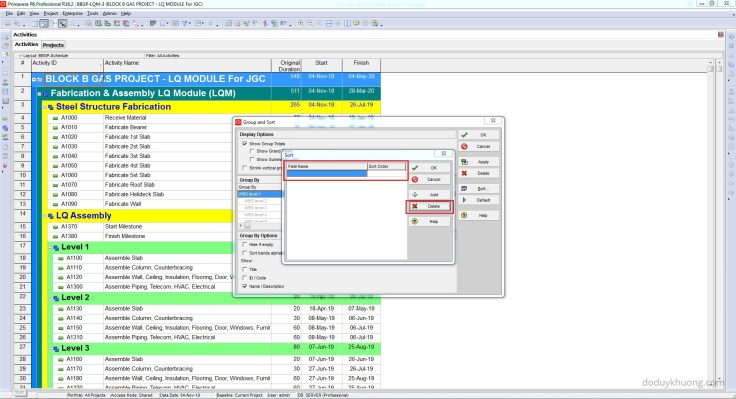This screenshot has width=736, height=399.
Task: Open the Edit menu
Action: click(21, 14)
